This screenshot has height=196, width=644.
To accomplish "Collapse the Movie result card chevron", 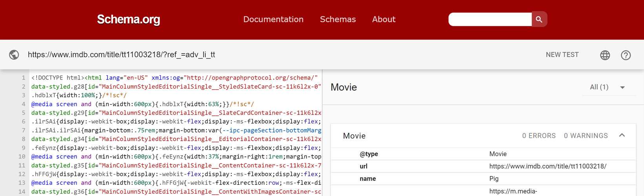I will pyautogui.click(x=622, y=135).
